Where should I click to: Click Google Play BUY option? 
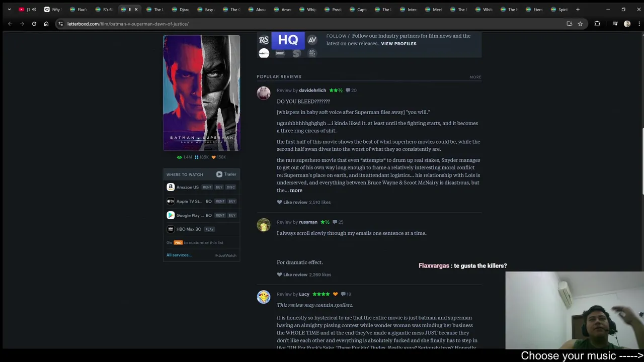pyautogui.click(x=232, y=216)
